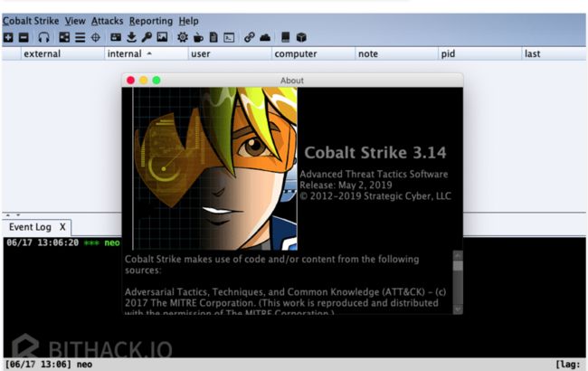Open the Help menu

(x=188, y=21)
